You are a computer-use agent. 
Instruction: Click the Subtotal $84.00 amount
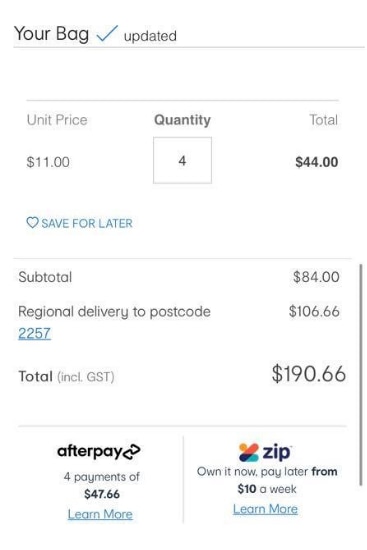click(316, 277)
